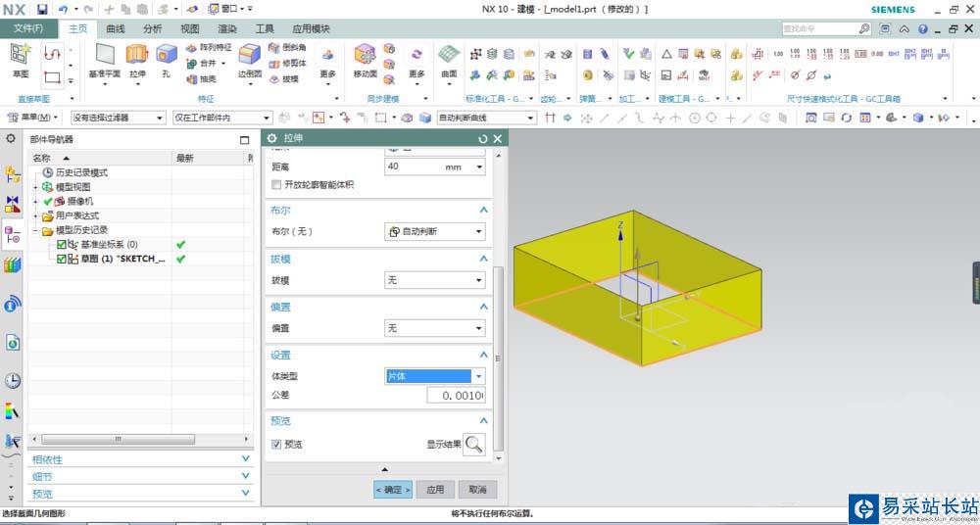Switch to the 视图 ribbon tab
Viewport: 980px width, 525px height.
[190, 28]
